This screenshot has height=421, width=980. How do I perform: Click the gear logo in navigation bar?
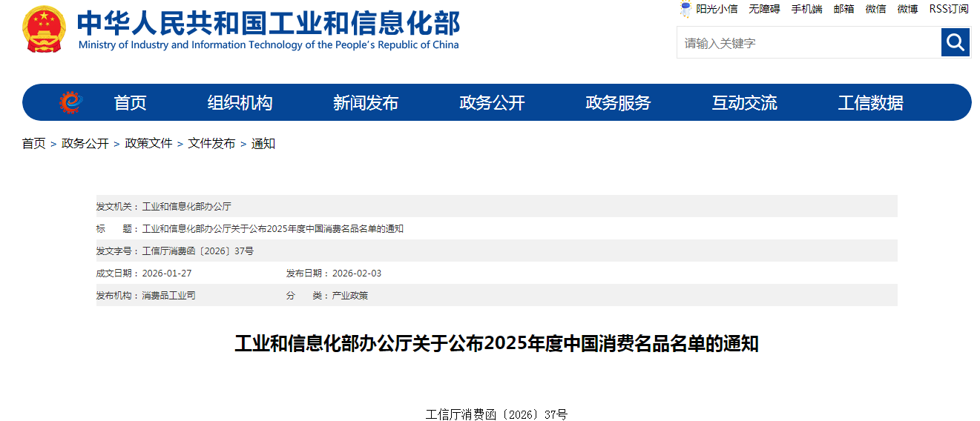71,102
